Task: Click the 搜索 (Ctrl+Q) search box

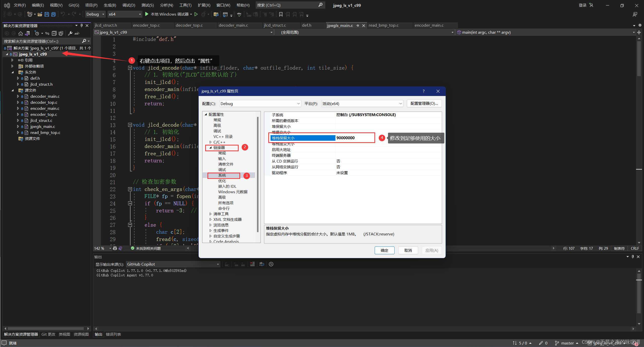Action: click(x=290, y=5)
